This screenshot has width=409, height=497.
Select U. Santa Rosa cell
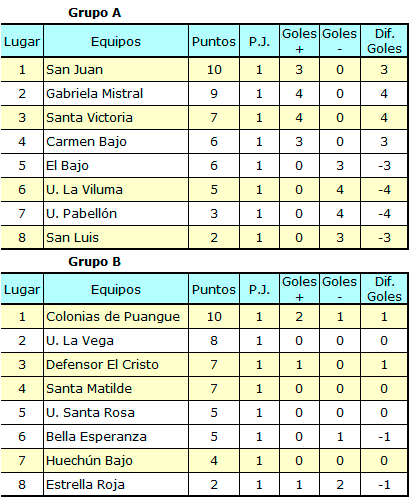pyautogui.click(x=116, y=413)
